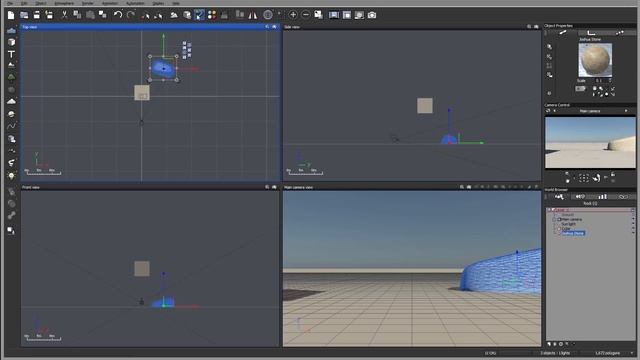
Task: Maximize the Top view panel icon
Action: [274, 27]
